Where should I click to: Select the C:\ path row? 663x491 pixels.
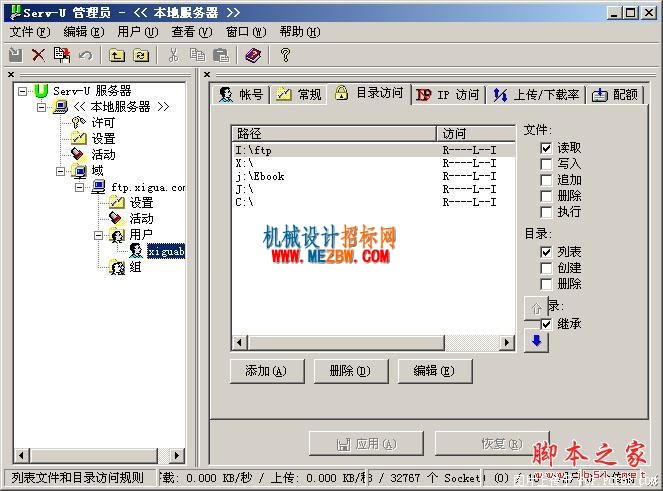click(x=374, y=202)
